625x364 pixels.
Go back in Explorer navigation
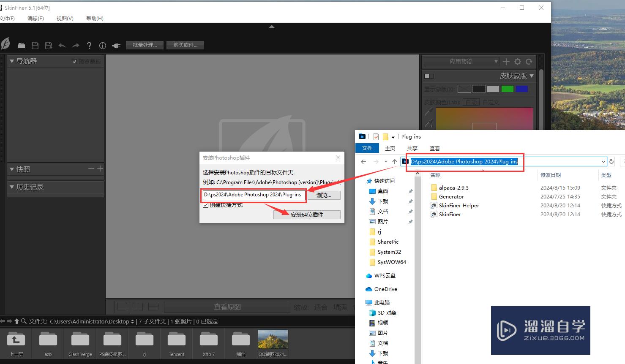tap(363, 162)
